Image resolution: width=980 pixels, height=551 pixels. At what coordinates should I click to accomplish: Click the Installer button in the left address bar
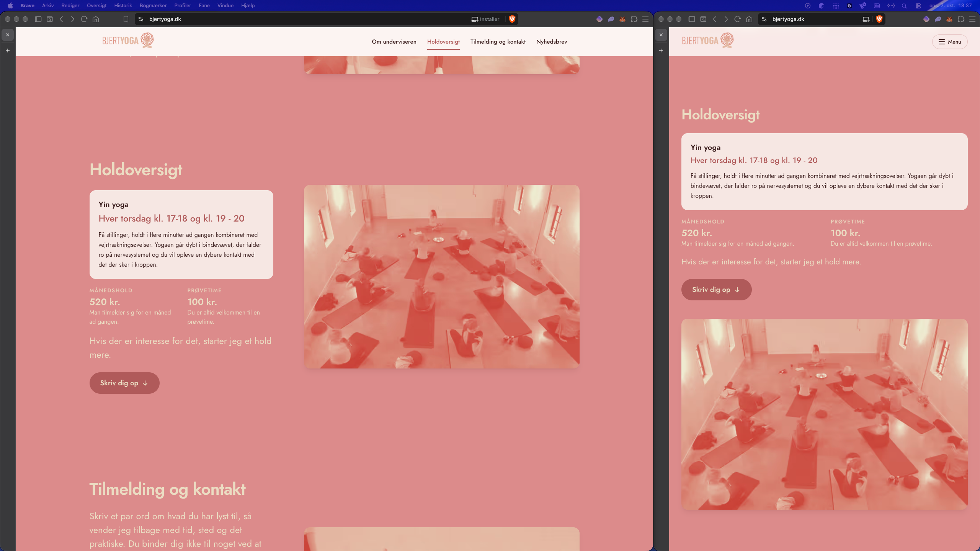[485, 19]
